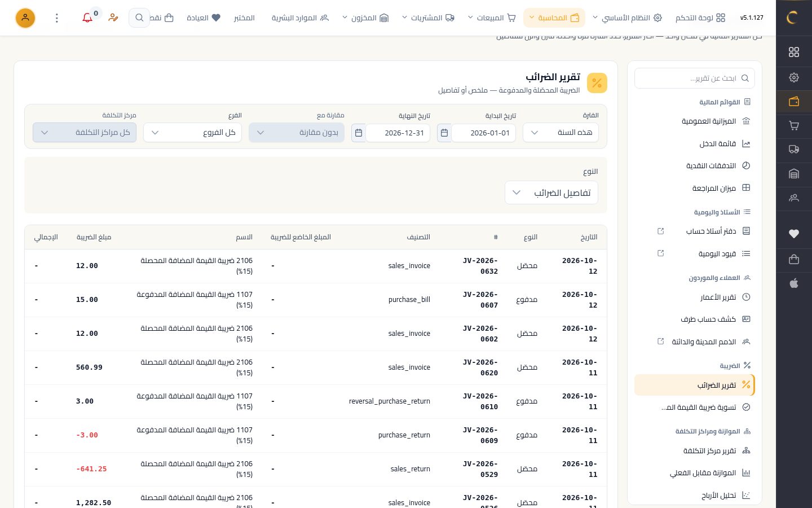Open ميزان المراجعة trial balance report

695,188
